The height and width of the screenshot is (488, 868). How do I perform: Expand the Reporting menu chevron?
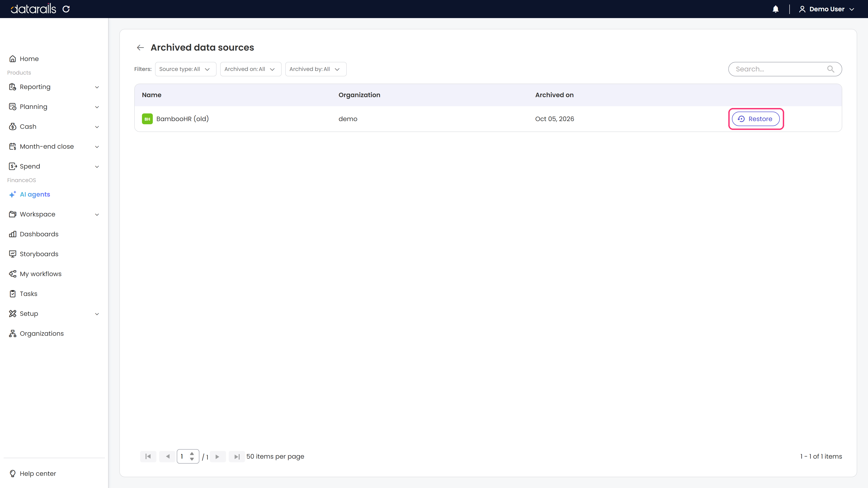97,87
